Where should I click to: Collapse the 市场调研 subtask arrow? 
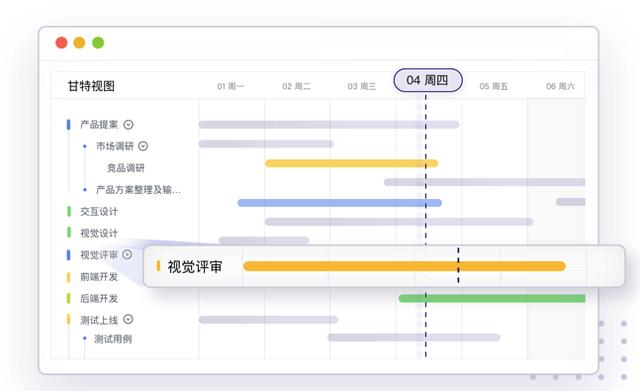coord(143,146)
